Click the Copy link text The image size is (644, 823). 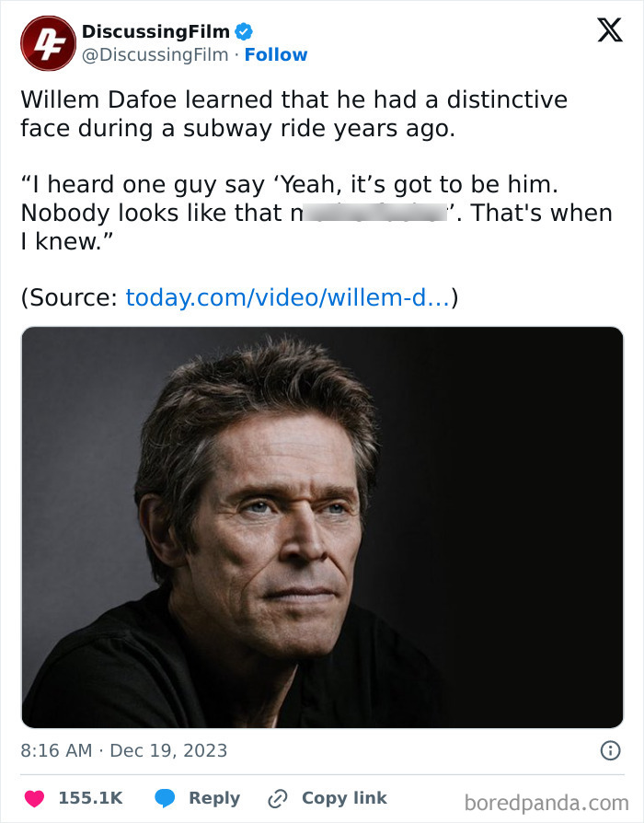coord(344,798)
